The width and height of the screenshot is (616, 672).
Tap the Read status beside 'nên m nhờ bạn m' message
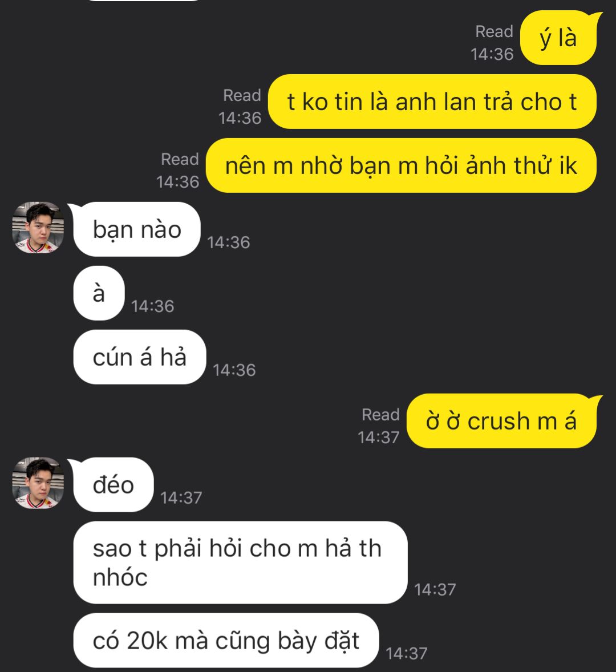pyautogui.click(x=178, y=171)
